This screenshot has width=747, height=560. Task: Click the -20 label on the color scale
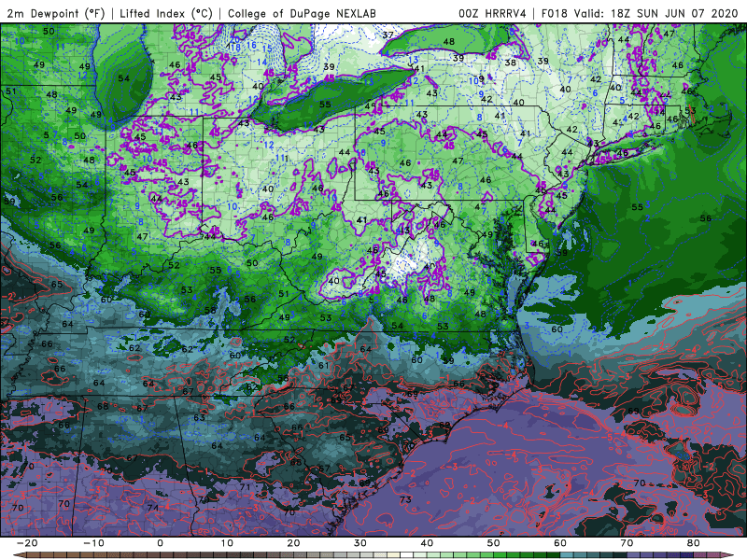27,543
